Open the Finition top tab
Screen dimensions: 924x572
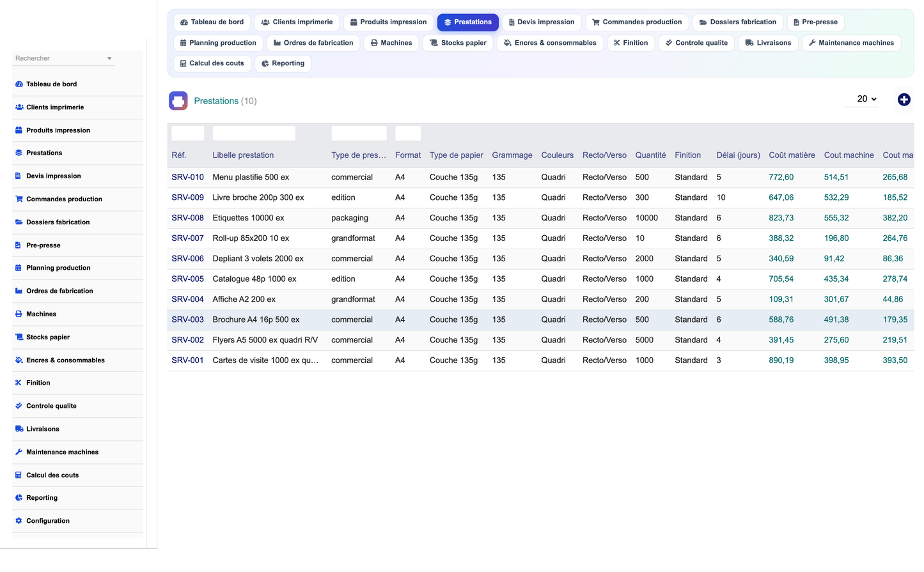(630, 43)
